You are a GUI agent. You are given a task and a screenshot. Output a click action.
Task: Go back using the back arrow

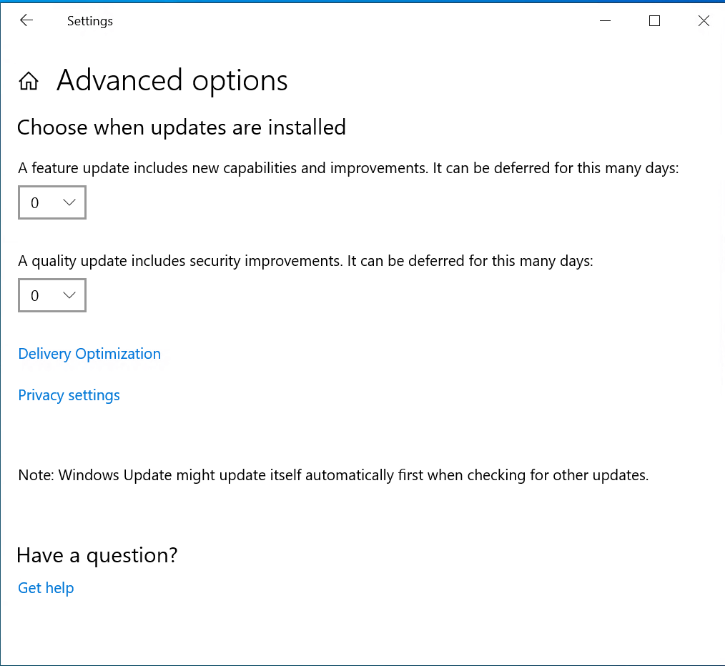click(x=26, y=21)
